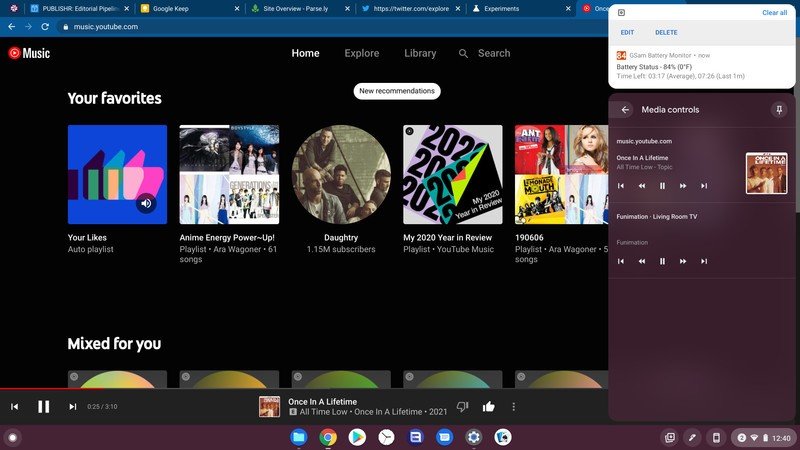Viewport: 800px width, 450px height.
Task: Click the speaker icon on Your Likes cover
Action: tap(146, 203)
